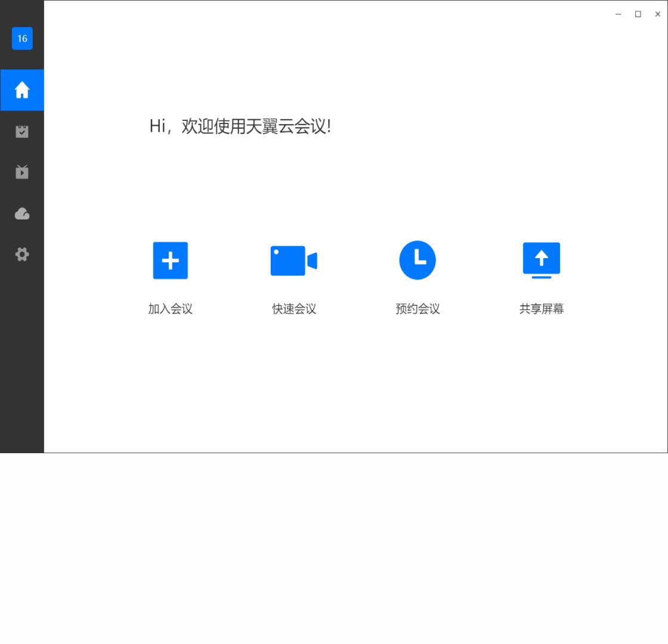The height and width of the screenshot is (644, 668).
Task: Minimize the meeting app window
Action: click(x=618, y=14)
